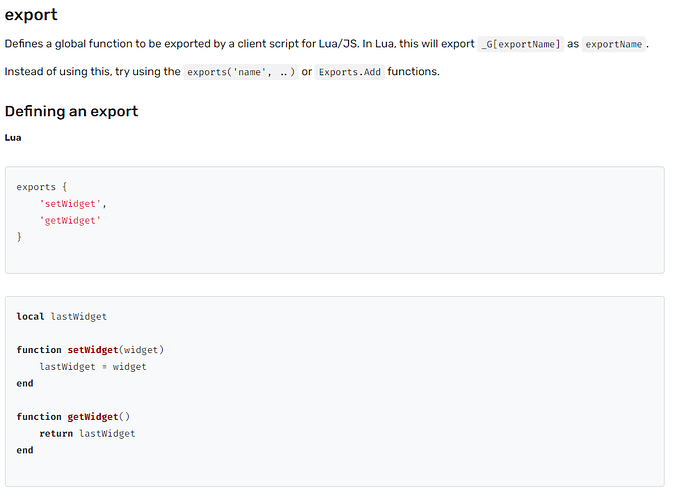The image size is (675, 500).
Task: Click the 'getWidget' string in exports block
Action: (70, 220)
